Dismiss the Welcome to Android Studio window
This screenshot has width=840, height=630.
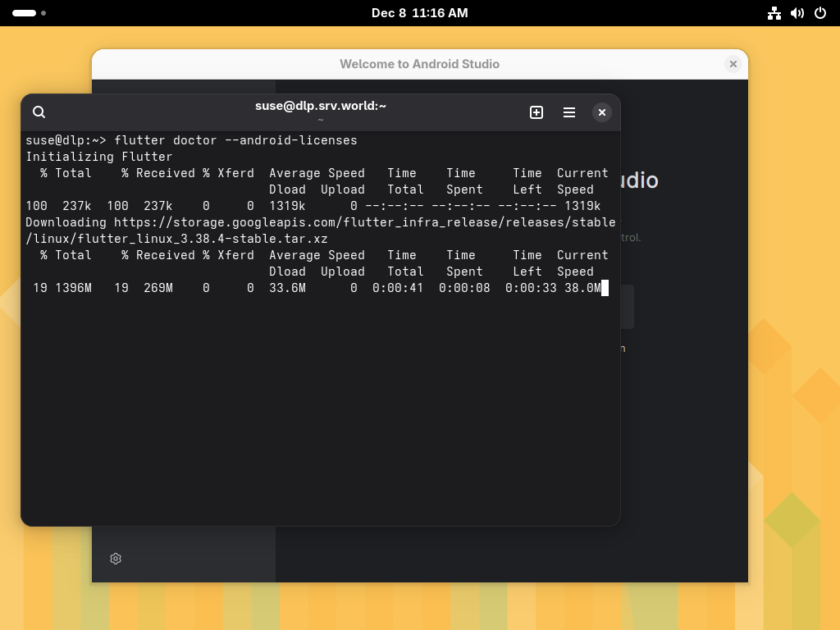733,64
